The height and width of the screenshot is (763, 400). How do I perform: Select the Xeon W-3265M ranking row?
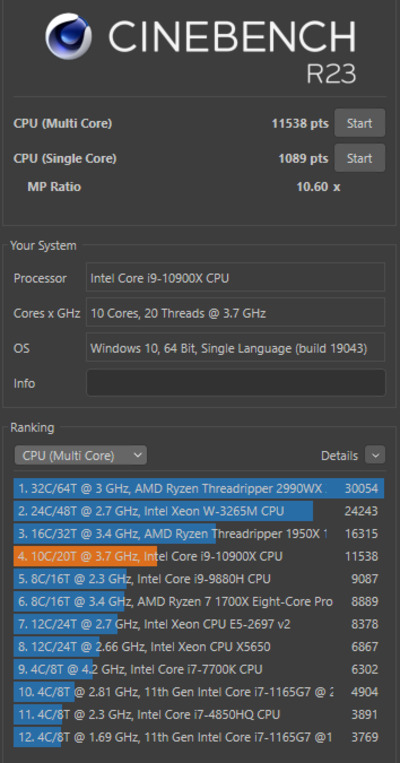pyautogui.click(x=199, y=511)
